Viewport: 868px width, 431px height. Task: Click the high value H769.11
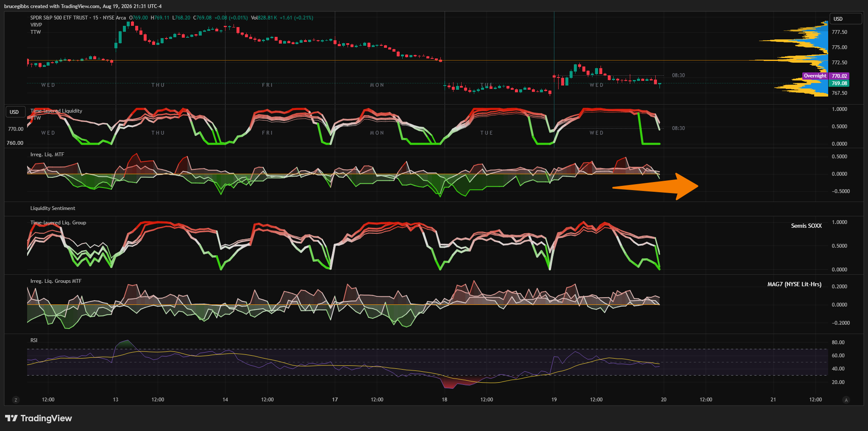160,18
